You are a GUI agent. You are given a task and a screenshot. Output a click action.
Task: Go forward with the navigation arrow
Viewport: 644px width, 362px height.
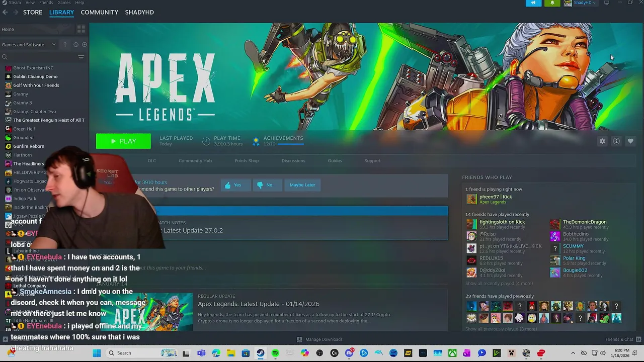[x=16, y=12]
